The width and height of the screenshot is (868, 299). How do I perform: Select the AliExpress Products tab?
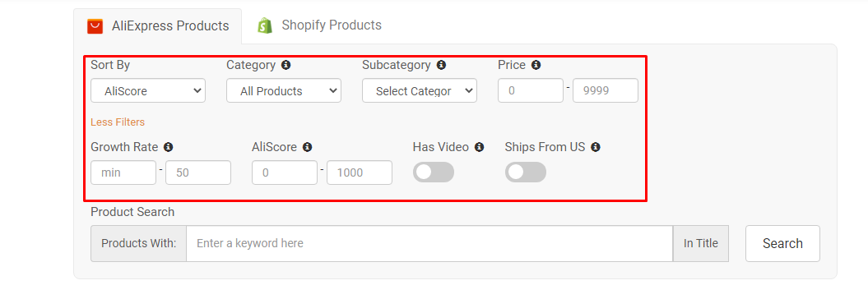[x=158, y=26]
